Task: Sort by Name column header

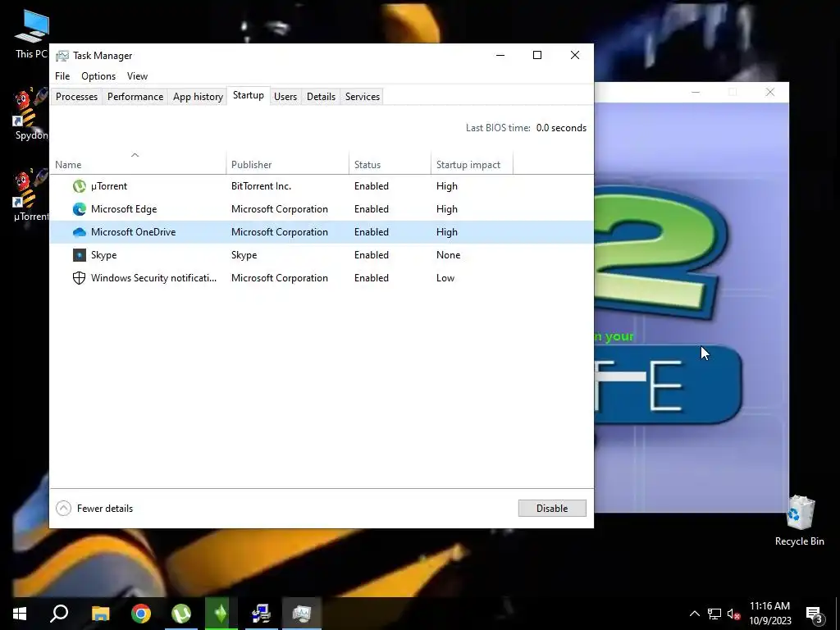Action: tap(138, 163)
